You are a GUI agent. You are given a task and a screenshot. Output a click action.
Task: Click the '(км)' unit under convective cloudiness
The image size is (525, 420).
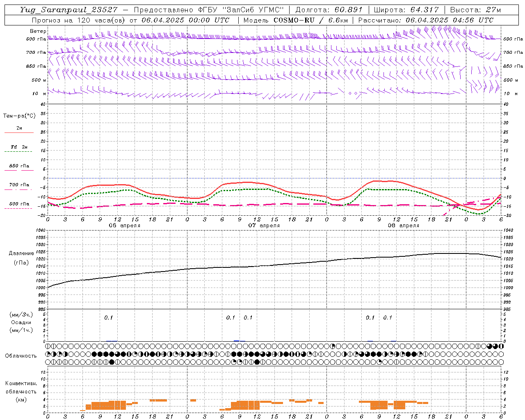tap(21, 399)
